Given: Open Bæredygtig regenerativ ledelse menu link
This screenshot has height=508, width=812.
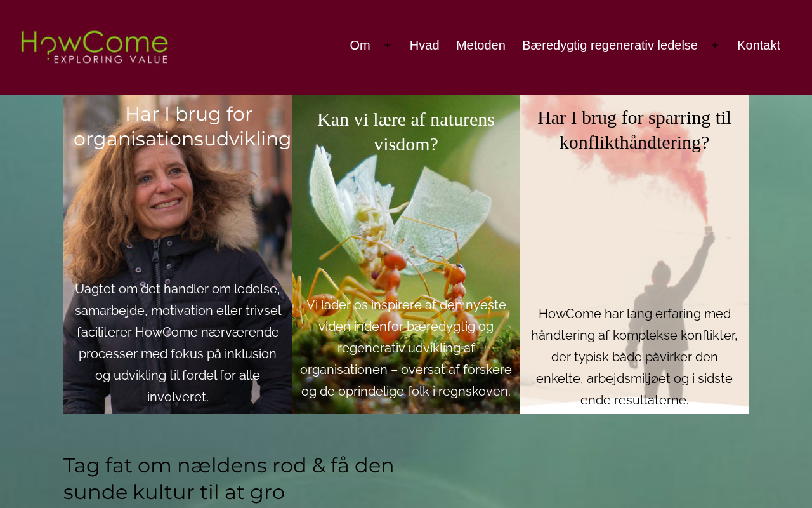Looking at the screenshot, I should point(610,45).
